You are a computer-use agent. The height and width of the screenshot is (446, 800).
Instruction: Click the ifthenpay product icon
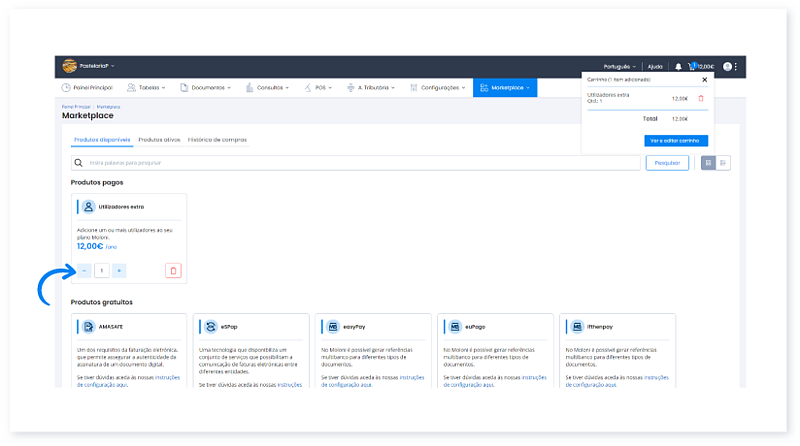[577, 327]
